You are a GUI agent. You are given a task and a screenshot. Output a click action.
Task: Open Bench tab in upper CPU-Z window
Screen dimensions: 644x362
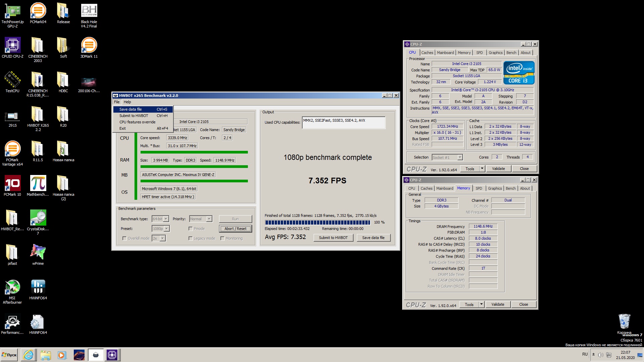pos(511,53)
